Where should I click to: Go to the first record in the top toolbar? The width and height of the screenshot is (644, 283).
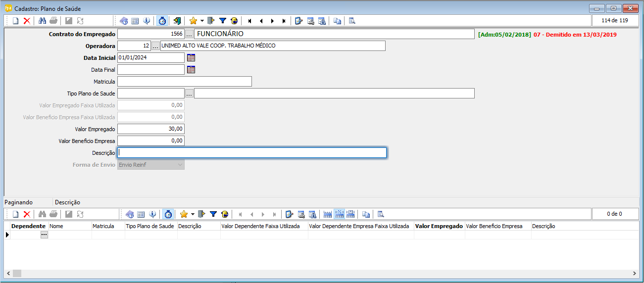click(x=249, y=21)
